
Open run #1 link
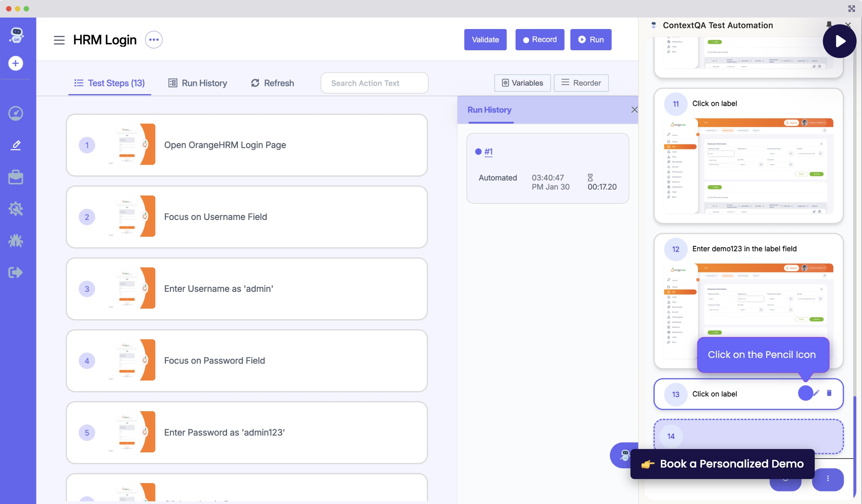click(x=488, y=151)
